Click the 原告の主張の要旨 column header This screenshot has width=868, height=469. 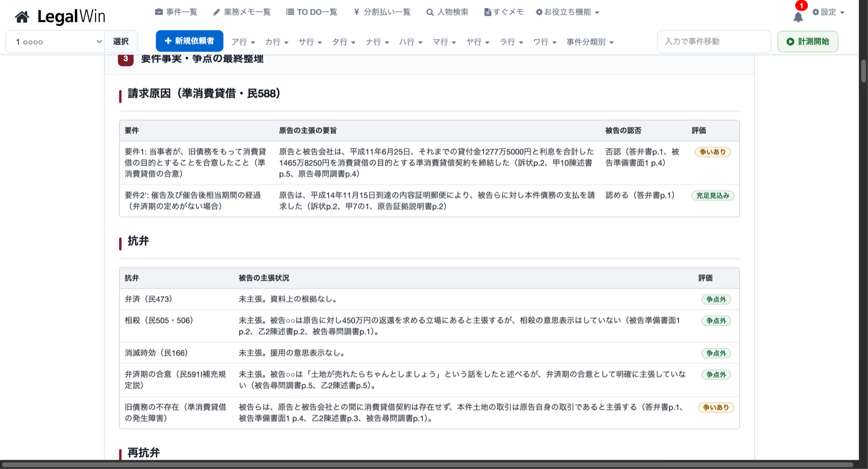click(308, 131)
